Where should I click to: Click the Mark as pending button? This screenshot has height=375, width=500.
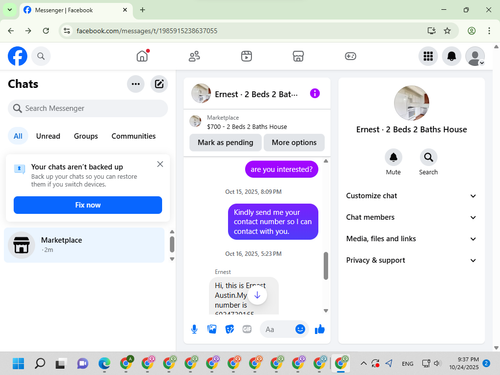[225, 142]
